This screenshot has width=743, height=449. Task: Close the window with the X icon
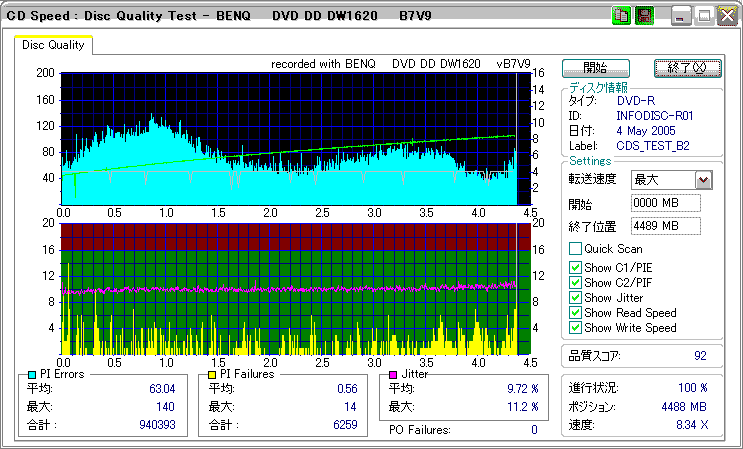pyautogui.click(x=726, y=16)
